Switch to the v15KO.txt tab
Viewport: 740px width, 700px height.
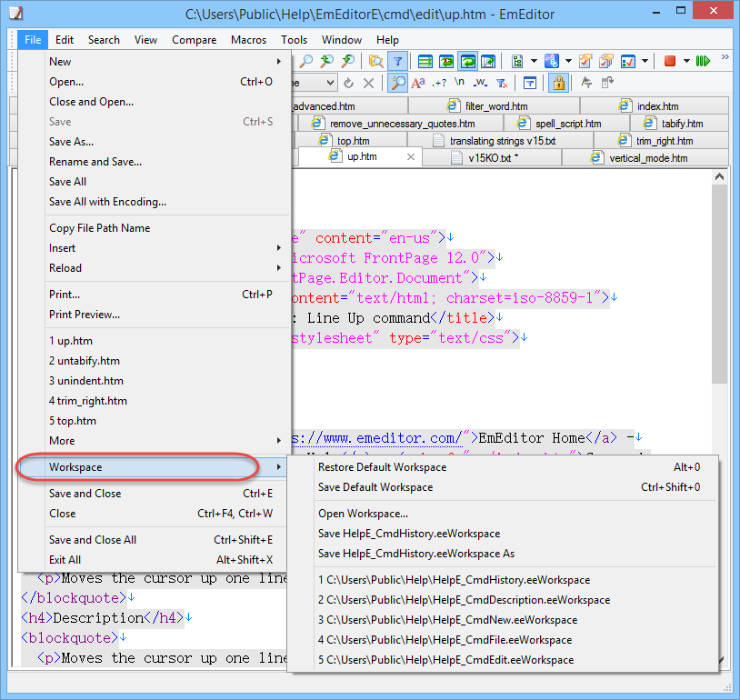click(491, 158)
